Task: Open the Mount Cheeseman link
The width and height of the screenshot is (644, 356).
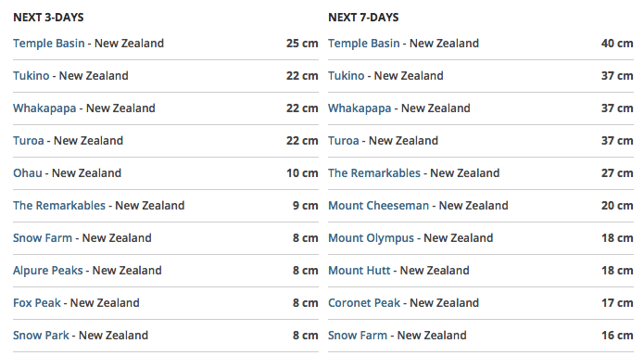Action: pos(378,206)
